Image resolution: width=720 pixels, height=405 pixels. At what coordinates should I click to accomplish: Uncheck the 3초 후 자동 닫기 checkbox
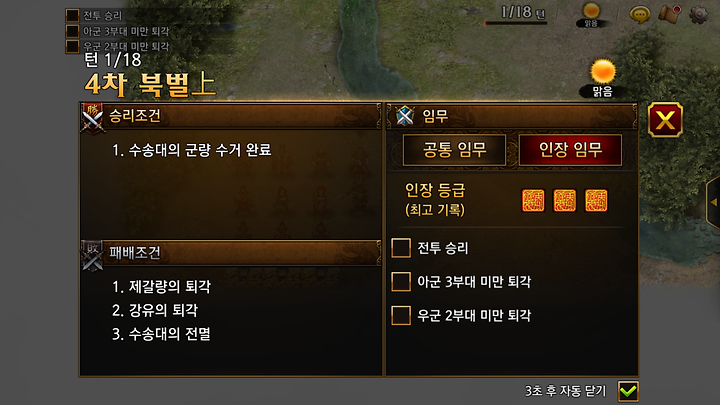click(x=628, y=391)
